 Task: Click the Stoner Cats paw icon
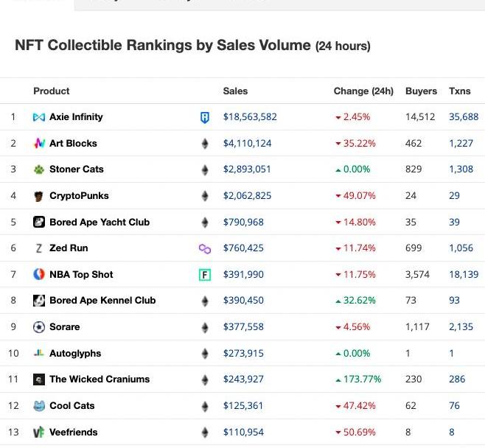tap(39, 169)
